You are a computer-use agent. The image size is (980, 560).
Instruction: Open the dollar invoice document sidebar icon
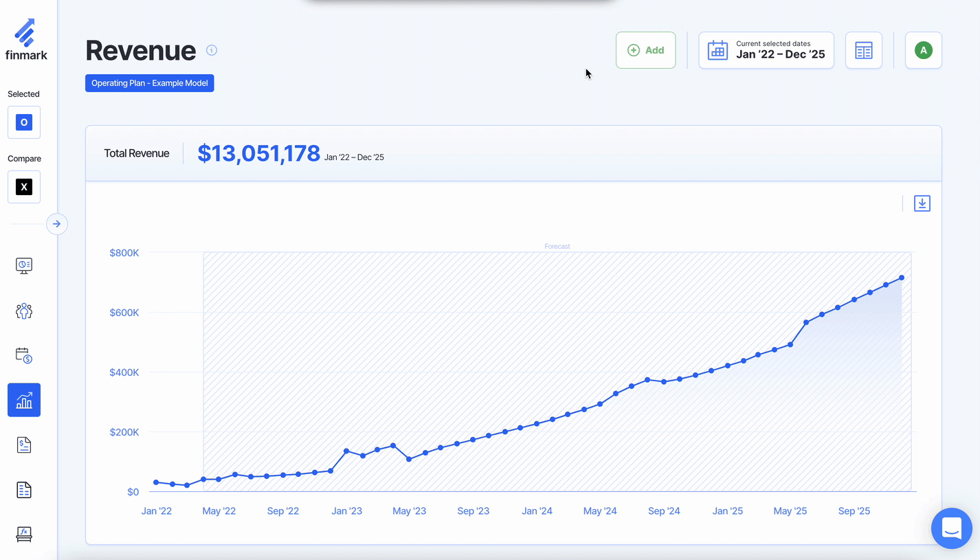[24, 445]
